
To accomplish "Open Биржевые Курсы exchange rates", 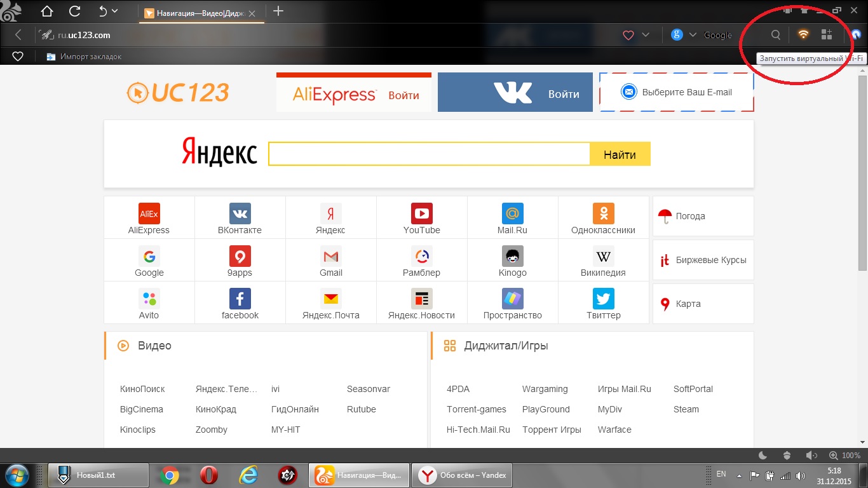I will pos(703,260).
